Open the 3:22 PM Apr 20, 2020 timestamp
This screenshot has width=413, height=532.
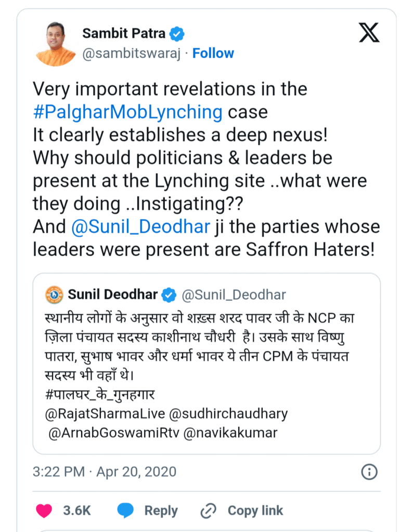tap(105, 472)
